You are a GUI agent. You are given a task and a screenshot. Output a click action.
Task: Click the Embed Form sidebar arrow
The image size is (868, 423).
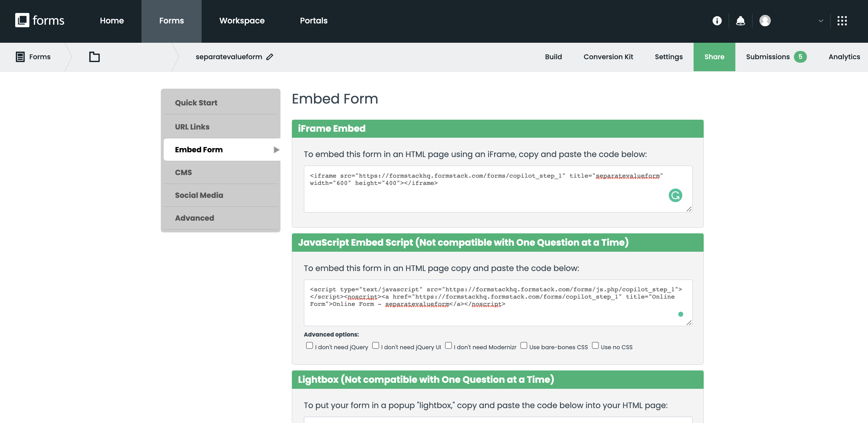click(276, 150)
